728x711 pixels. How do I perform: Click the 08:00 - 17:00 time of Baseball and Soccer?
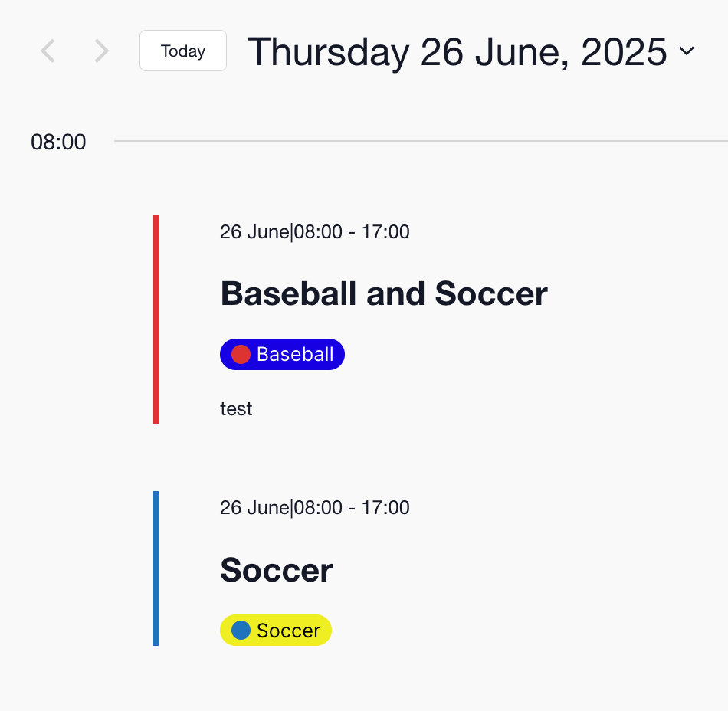(353, 231)
